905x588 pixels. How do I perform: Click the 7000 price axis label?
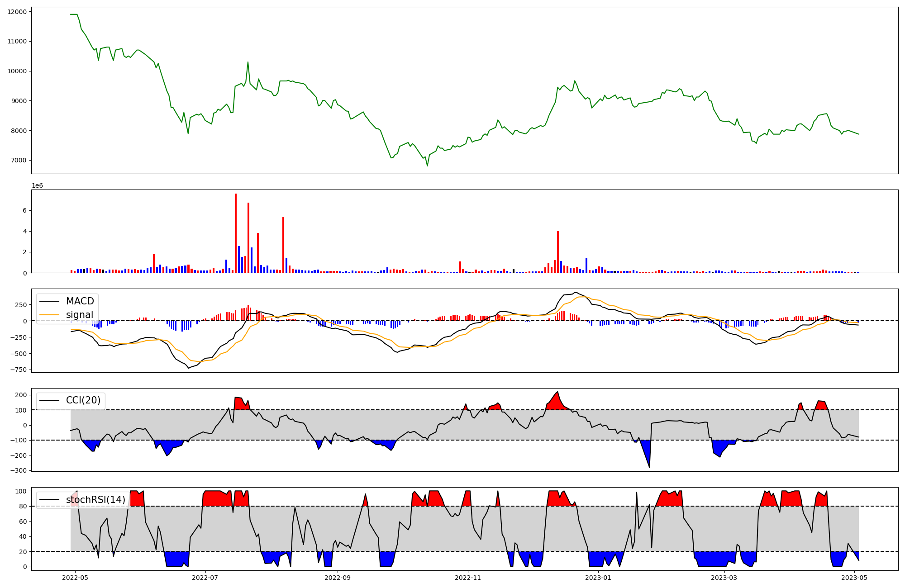click(x=19, y=161)
